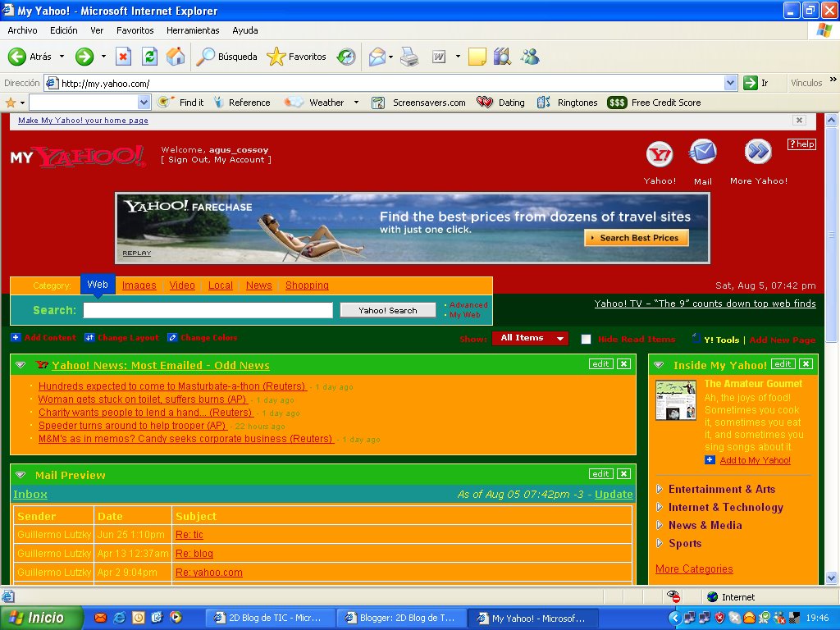Image resolution: width=840 pixels, height=630 pixels.
Task: Go back with the Atrás arrow
Action: 30,57
